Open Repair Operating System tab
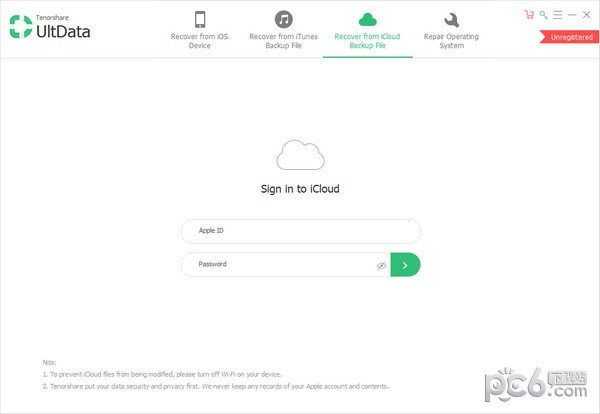 pyautogui.click(x=451, y=30)
